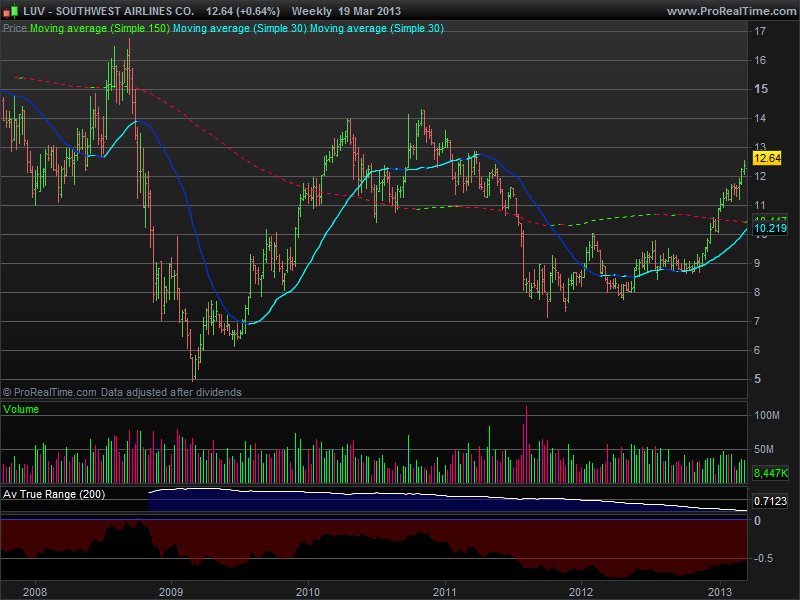Click the second Moving average (Simple 30) label
Viewport: 800px width, 600px height.
point(377,28)
